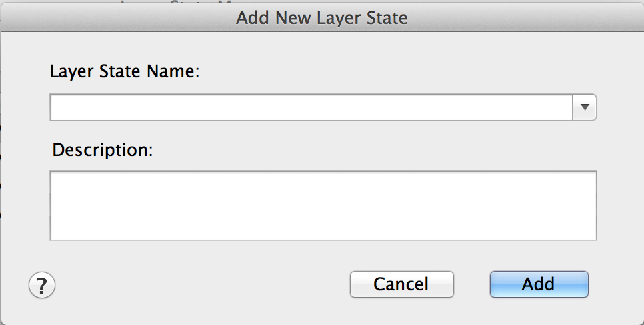This screenshot has width=644, height=325.
Task: Focus the Description text box
Action: tap(323, 205)
